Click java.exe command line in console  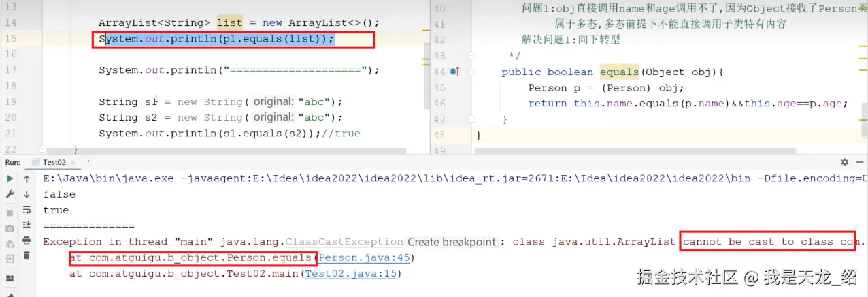(x=455, y=178)
